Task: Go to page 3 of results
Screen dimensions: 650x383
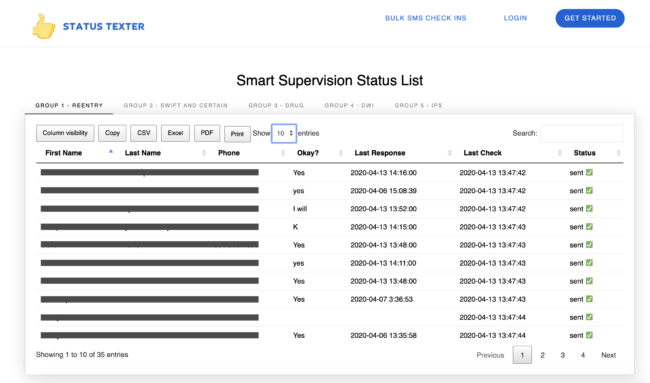Action: [563, 355]
